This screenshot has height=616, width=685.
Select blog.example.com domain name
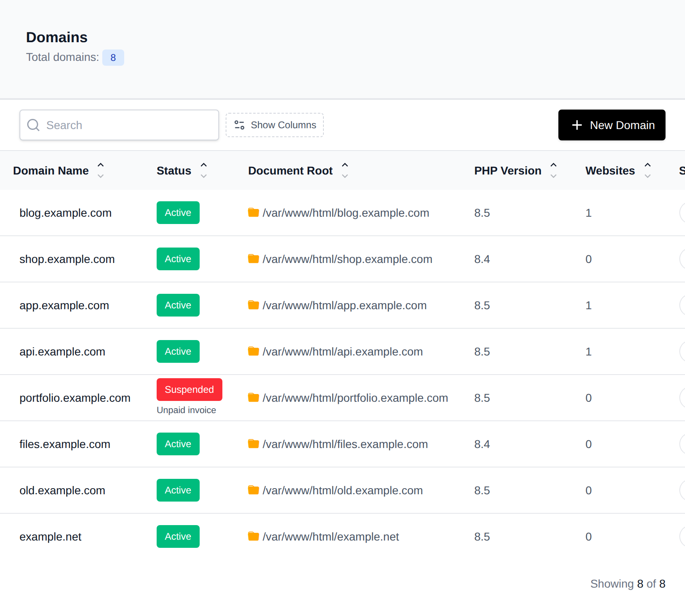click(65, 213)
